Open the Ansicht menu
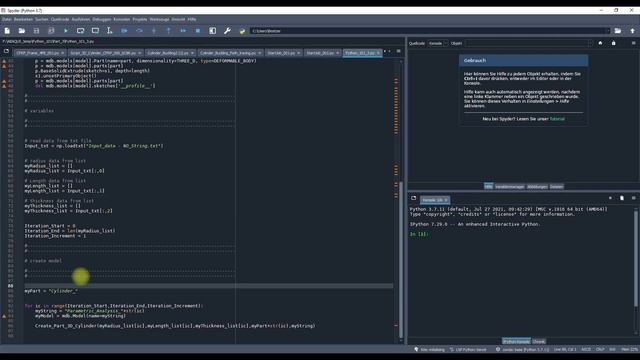Image resolution: width=640 pixels, height=360 pixels. click(x=178, y=19)
